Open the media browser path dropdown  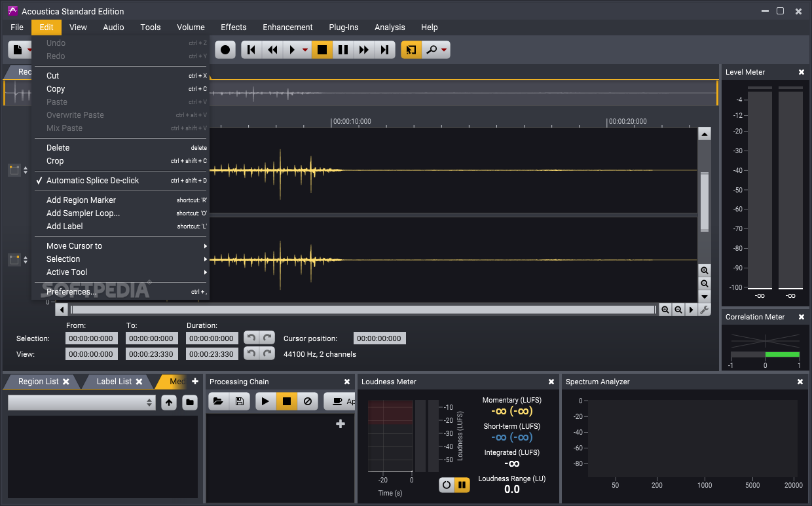click(x=82, y=403)
